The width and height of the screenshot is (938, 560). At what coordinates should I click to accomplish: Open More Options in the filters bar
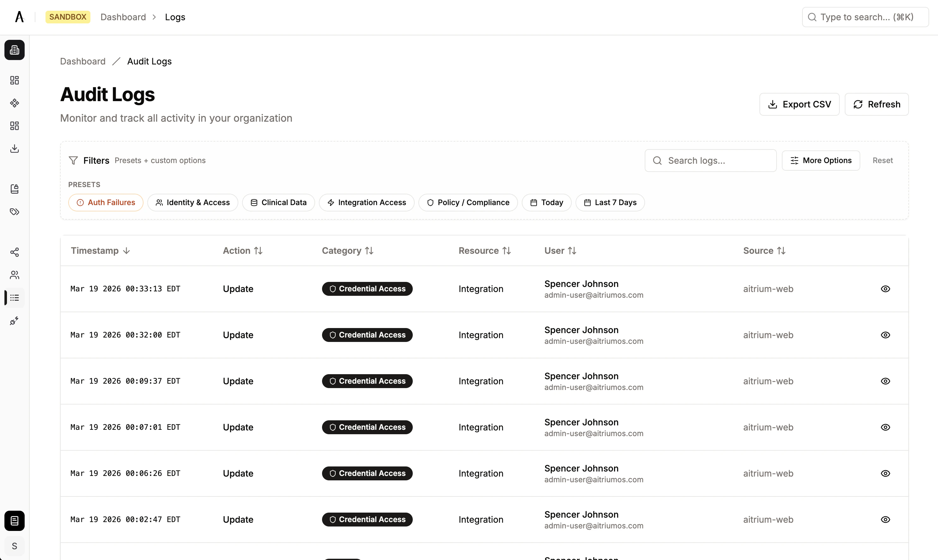point(821,160)
